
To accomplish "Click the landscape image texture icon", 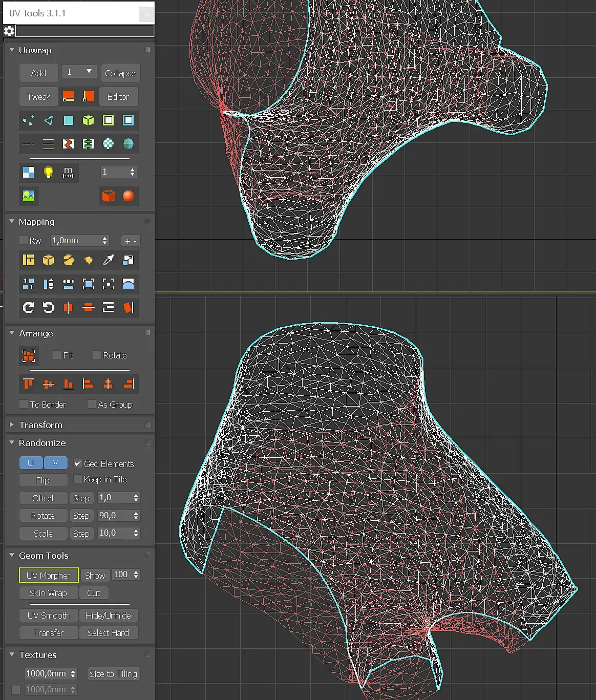I will click(x=28, y=196).
